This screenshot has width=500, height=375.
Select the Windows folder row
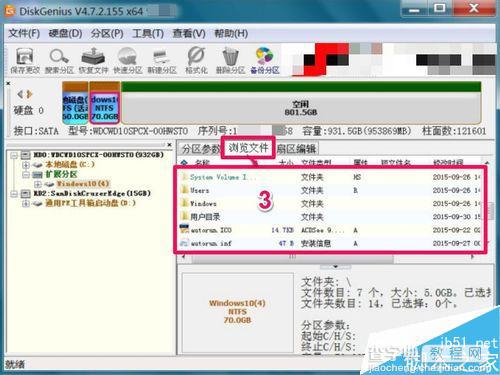330,204
